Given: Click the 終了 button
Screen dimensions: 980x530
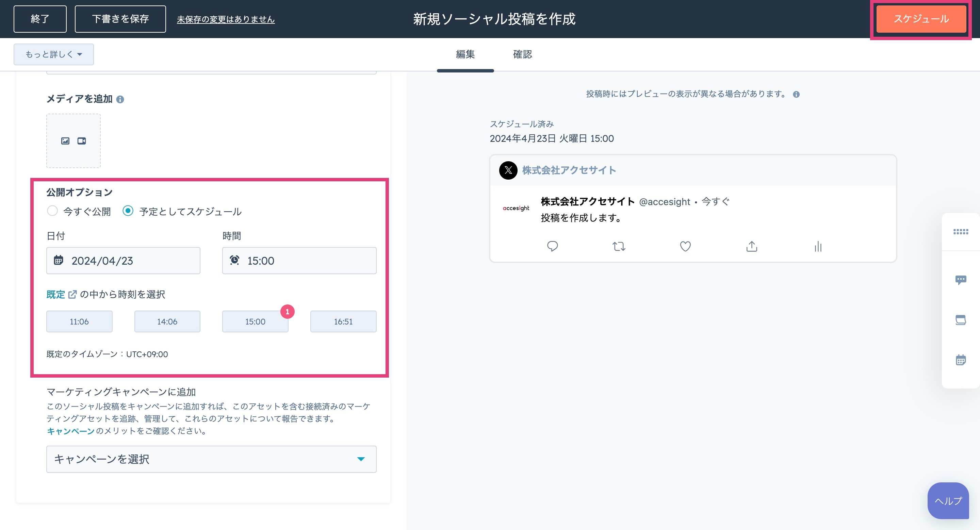Looking at the screenshot, I should (x=40, y=19).
